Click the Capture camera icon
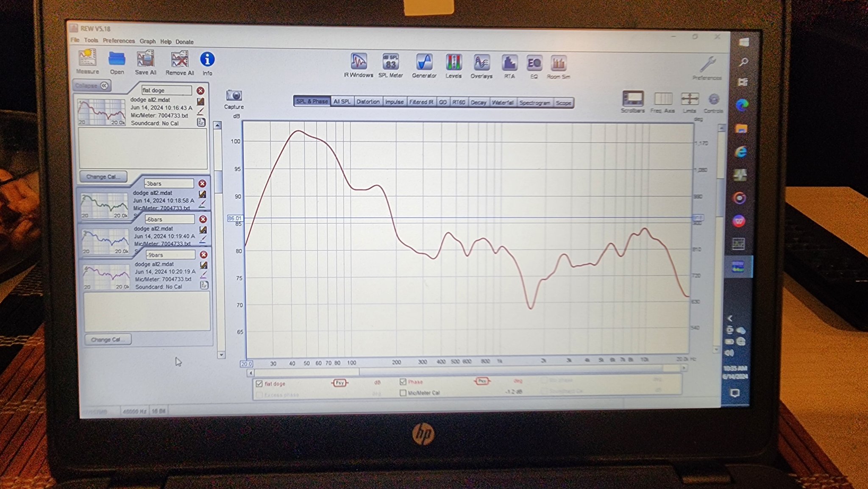Image resolution: width=868 pixels, height=489 pixels. click(x=234, y=95)
